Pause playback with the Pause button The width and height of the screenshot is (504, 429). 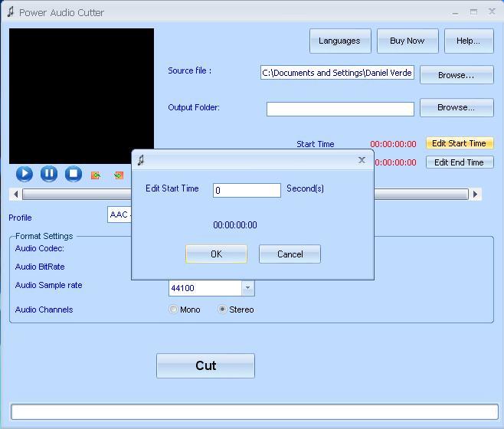(x=49, y=174)
